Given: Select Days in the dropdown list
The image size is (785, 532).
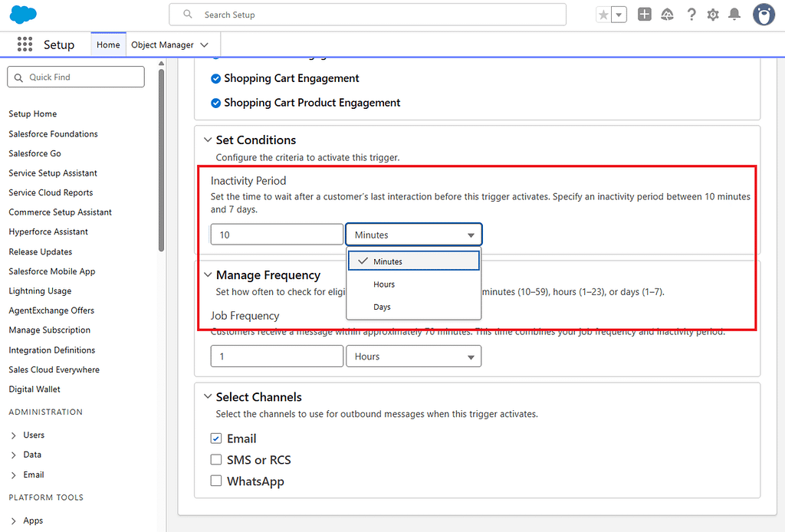Looking at the screenshot, I should [413, 307].
